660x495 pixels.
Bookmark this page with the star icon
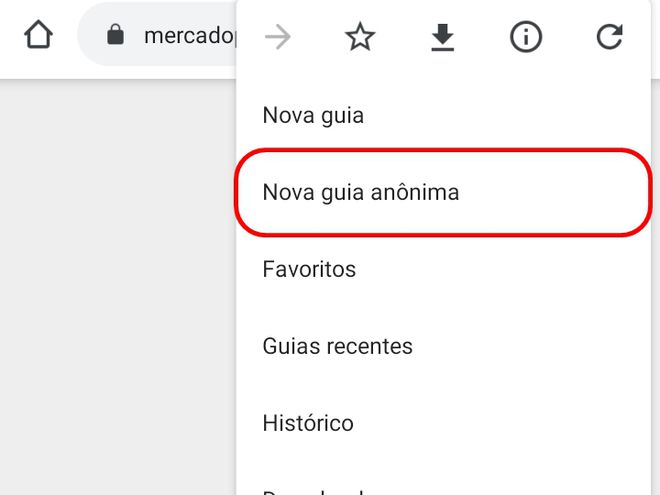(x=360, y=37)
